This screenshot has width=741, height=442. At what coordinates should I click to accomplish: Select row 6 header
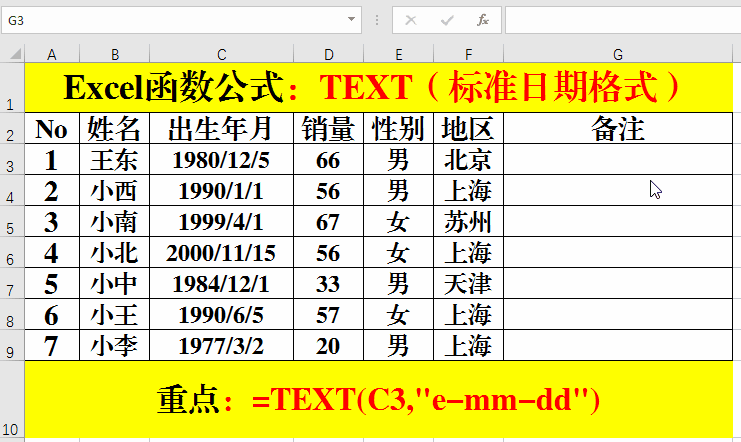pyautogui.click(x=12, y=252)
